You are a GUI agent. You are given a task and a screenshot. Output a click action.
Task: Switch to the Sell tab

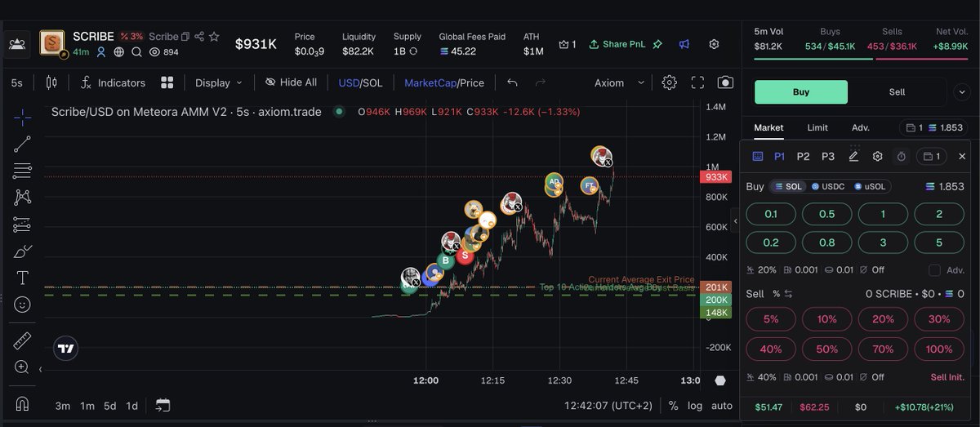point(897,91)
